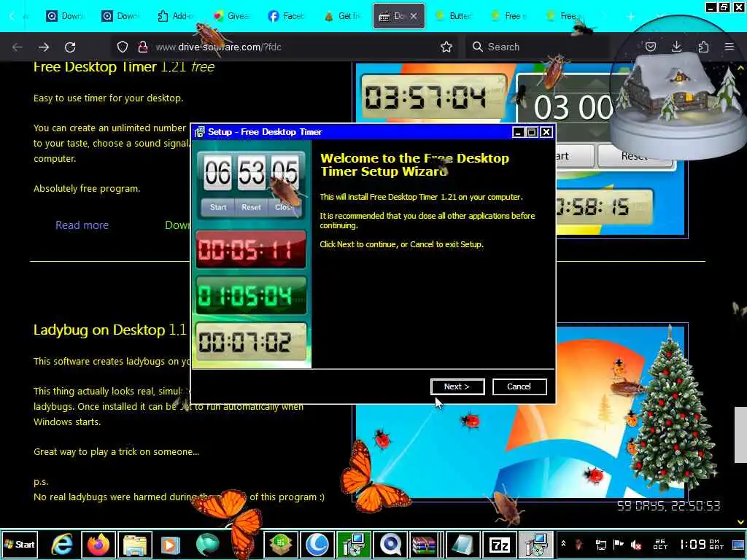Open Firefox from the taskbar
The width and height of the screenshot is (747, 560).
coord(98,544)
